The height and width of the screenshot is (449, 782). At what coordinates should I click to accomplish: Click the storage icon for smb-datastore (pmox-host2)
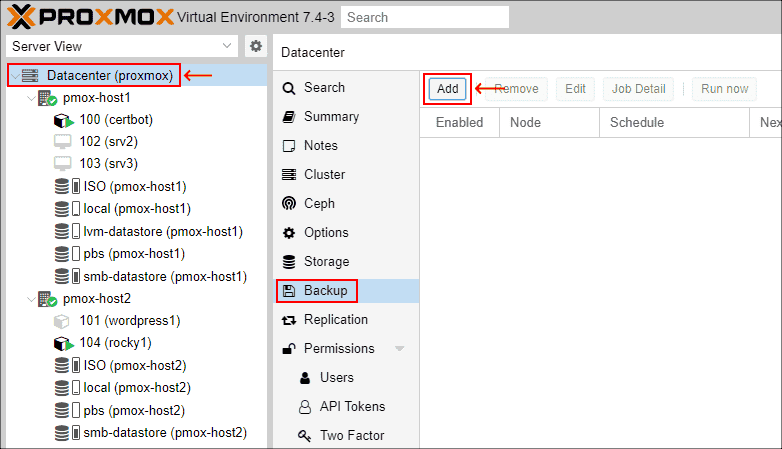pyautogui.click(x=67, y=433)
